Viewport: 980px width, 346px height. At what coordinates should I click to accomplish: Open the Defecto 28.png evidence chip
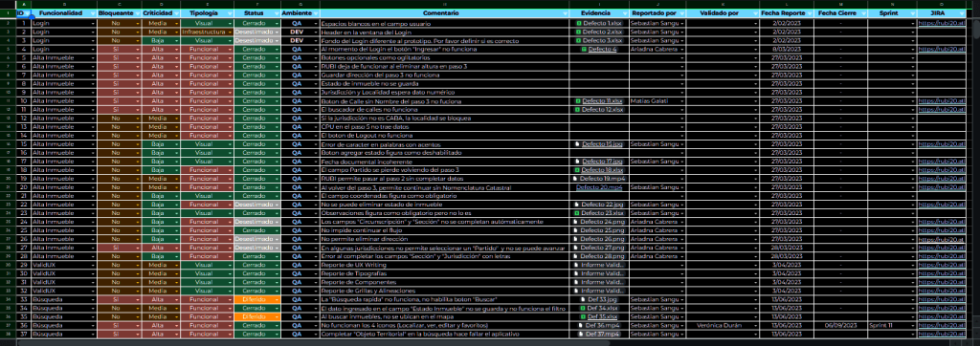(x=599, y=256)
